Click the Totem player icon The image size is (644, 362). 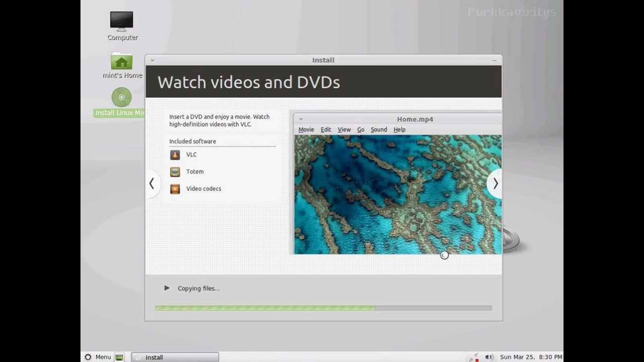[175, 172]
